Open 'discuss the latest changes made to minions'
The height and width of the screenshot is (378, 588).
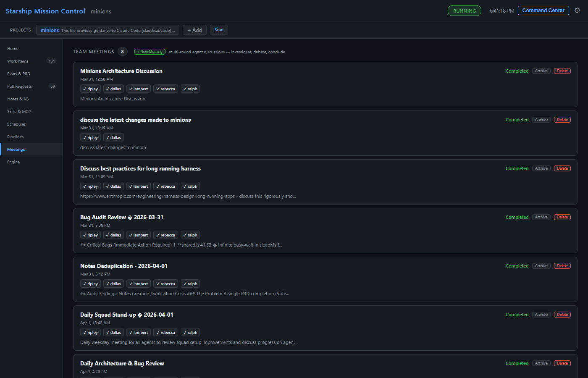[135, 120]
